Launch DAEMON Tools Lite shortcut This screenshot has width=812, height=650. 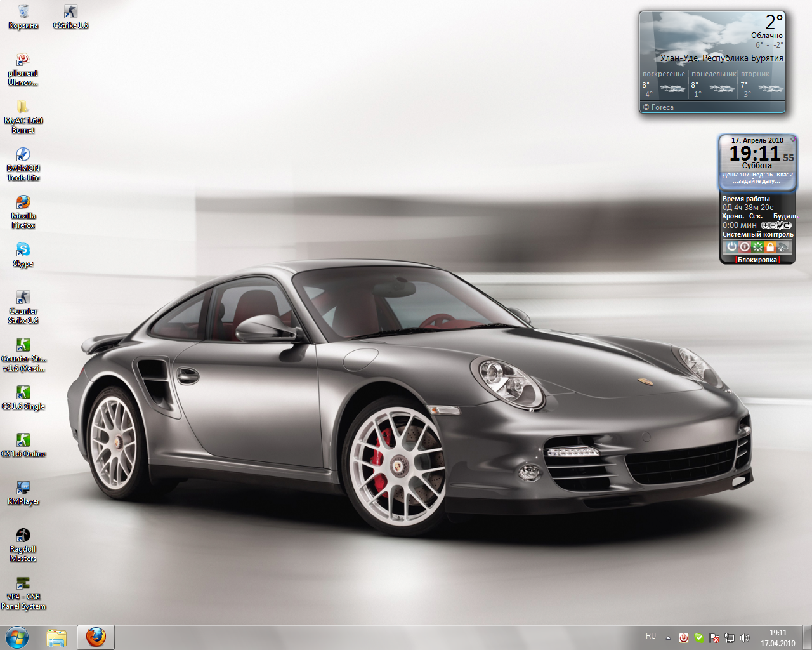[23, 156]
